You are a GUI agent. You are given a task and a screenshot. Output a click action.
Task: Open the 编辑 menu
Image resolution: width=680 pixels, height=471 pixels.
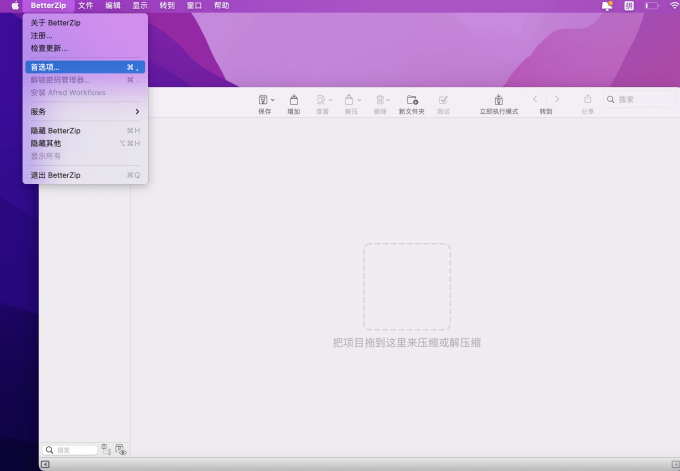(x=113, y=6)
